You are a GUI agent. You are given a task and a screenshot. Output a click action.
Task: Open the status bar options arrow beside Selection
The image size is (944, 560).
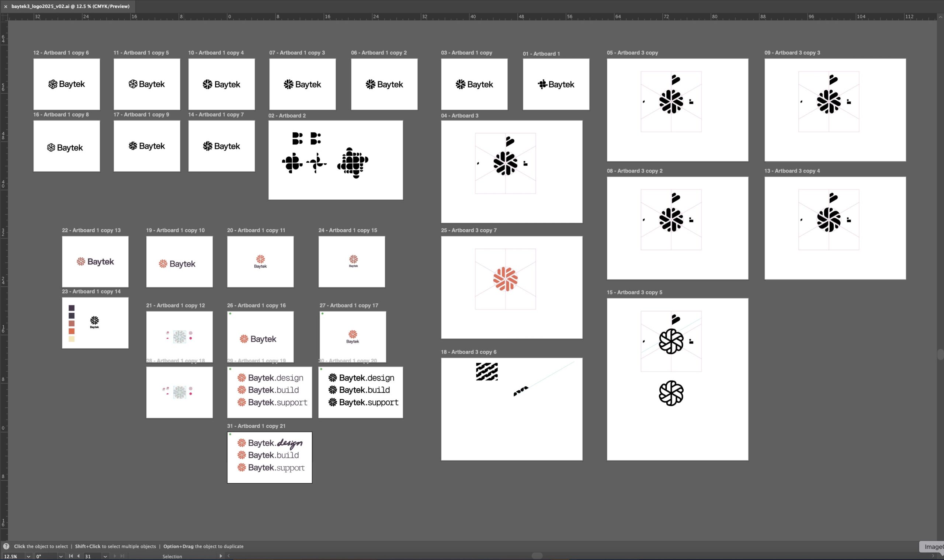(x=221, y=556)
